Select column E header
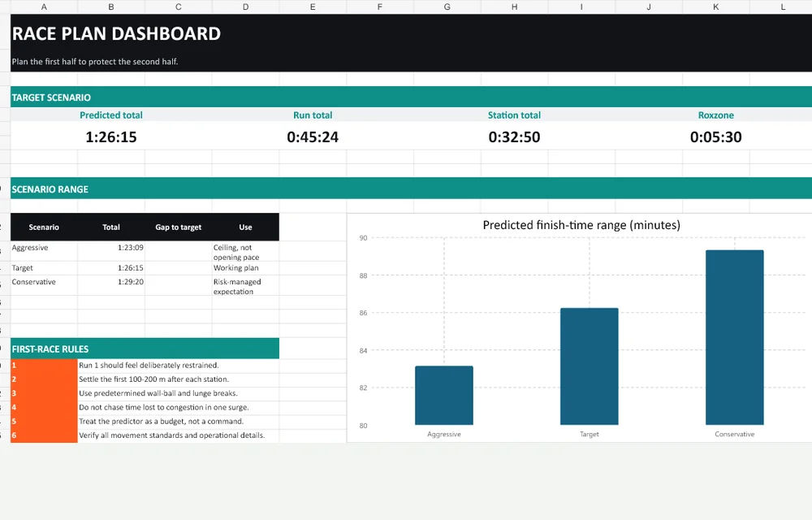812x520 pixels. point(313,6)
